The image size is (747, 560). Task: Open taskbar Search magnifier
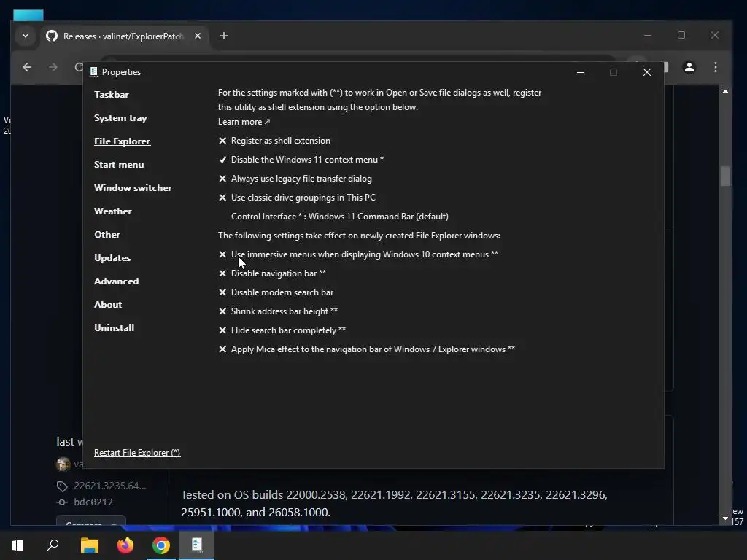pyautogui.click(x=53, y=545)
